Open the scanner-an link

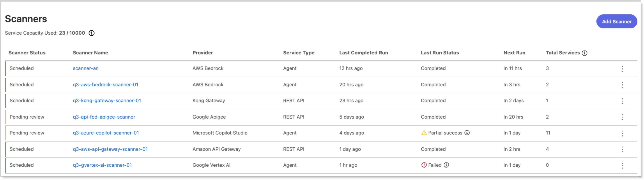pyautogui.click(x=86, y=68)
